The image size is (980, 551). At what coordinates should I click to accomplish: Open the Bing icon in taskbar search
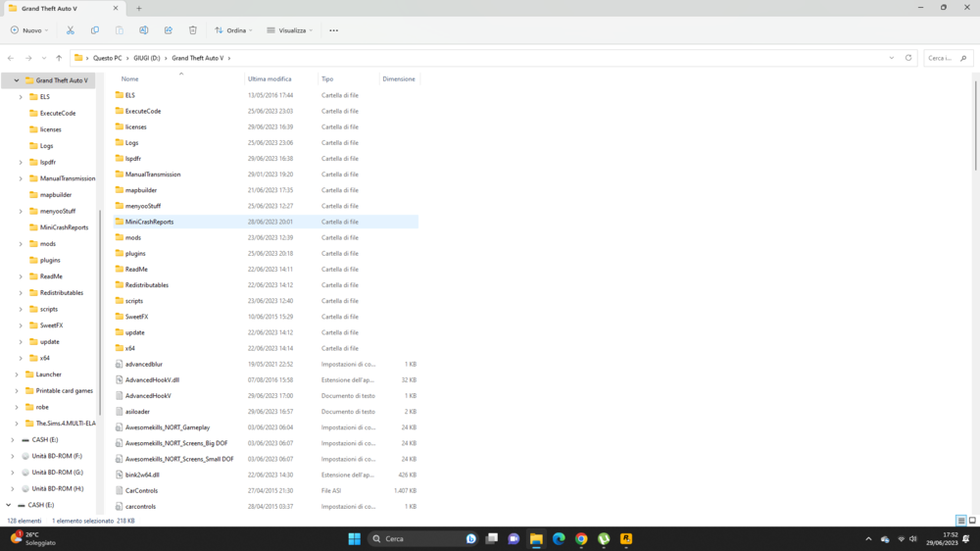pyautogui.click(x=471, y=538)
